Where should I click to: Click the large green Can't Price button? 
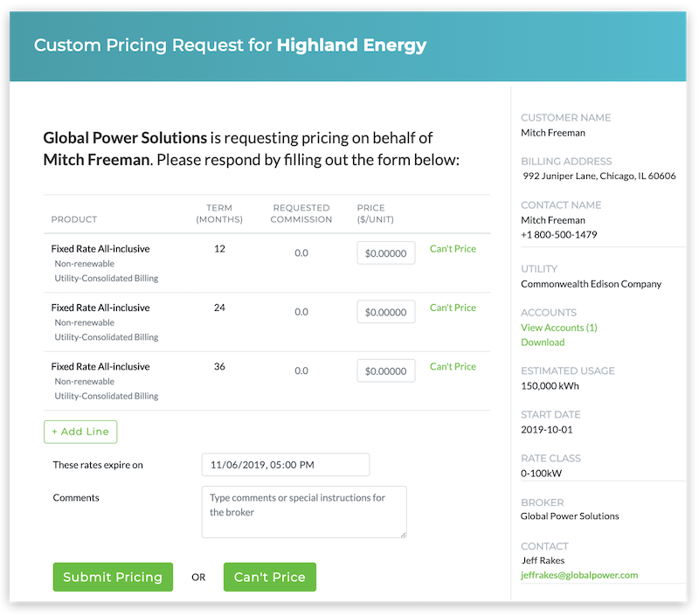(x=269, y=577)
